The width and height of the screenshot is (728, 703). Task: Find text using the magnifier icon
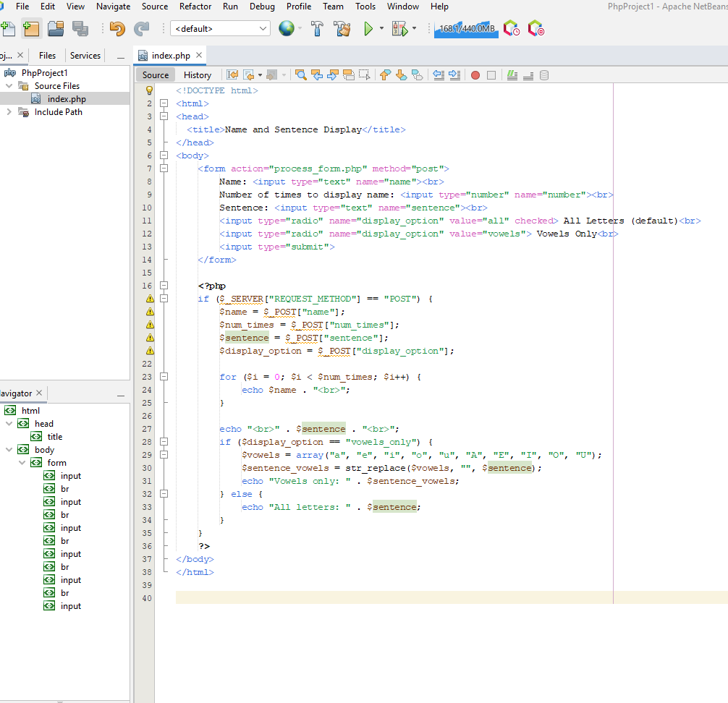300,74
